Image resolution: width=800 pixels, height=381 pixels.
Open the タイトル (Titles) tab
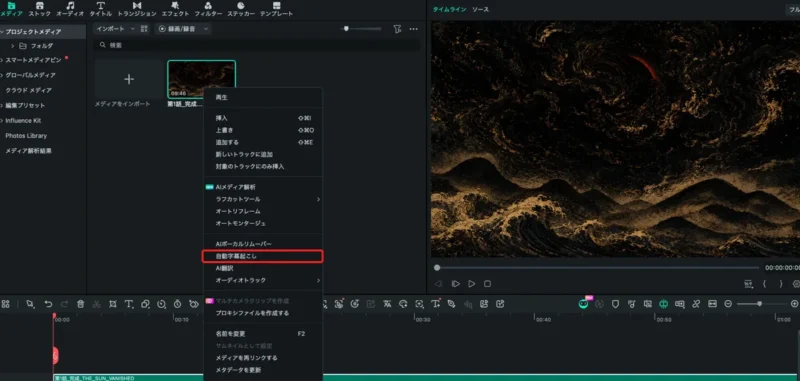(x=101, y=9)
